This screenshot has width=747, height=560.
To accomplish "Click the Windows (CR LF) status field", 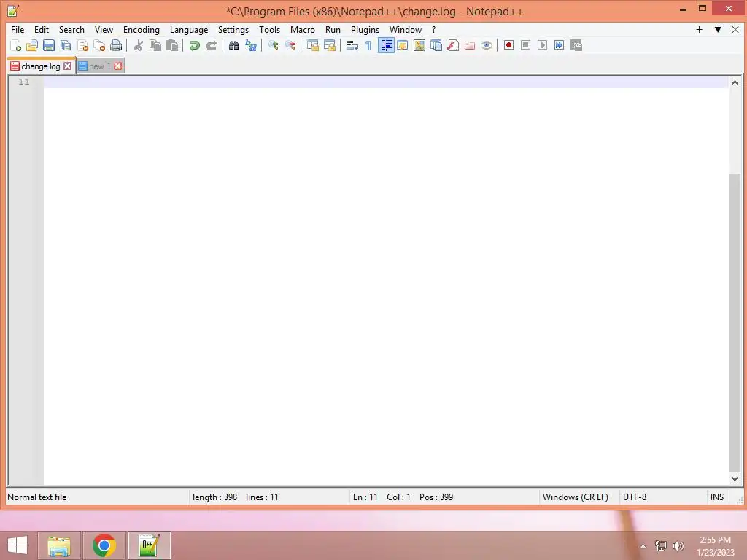I will 578,497.
